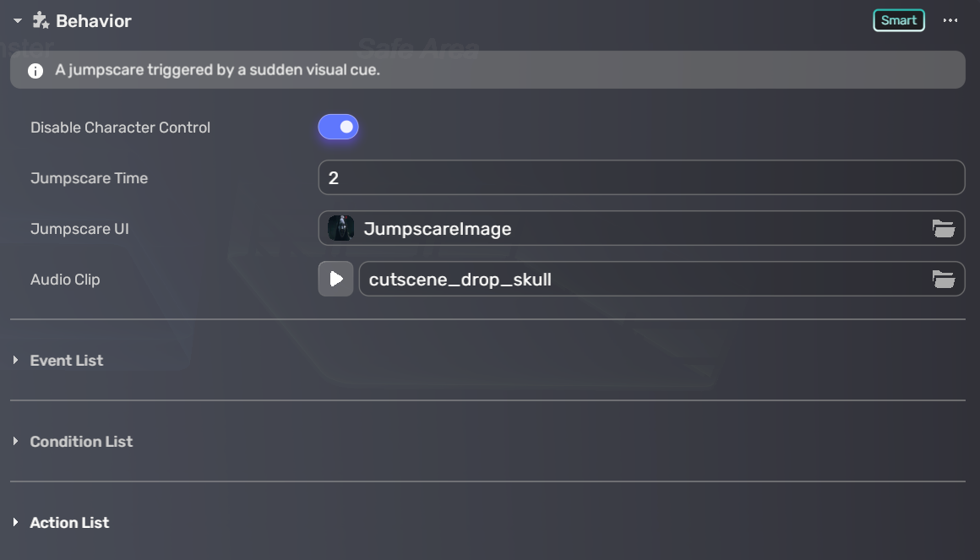Open the folder browser for Audio Clip
Image resolution: width=980 pixels, height=560 pixels.
pos(945,279)
